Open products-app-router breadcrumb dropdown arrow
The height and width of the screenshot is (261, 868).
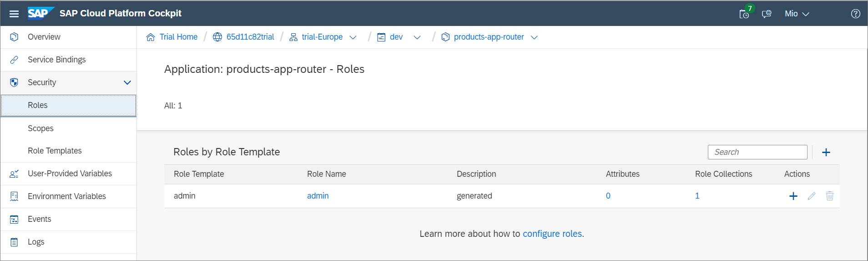[535, 37]
